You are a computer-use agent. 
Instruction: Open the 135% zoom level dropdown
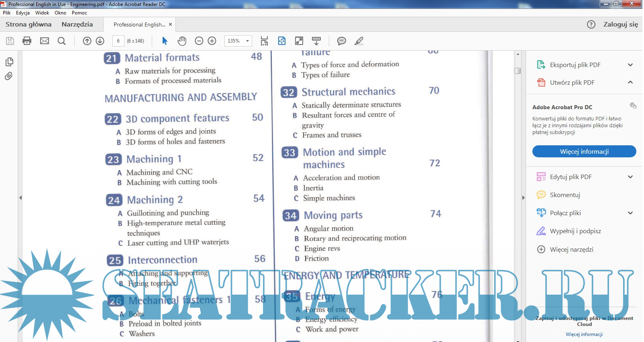pos(247,41)
